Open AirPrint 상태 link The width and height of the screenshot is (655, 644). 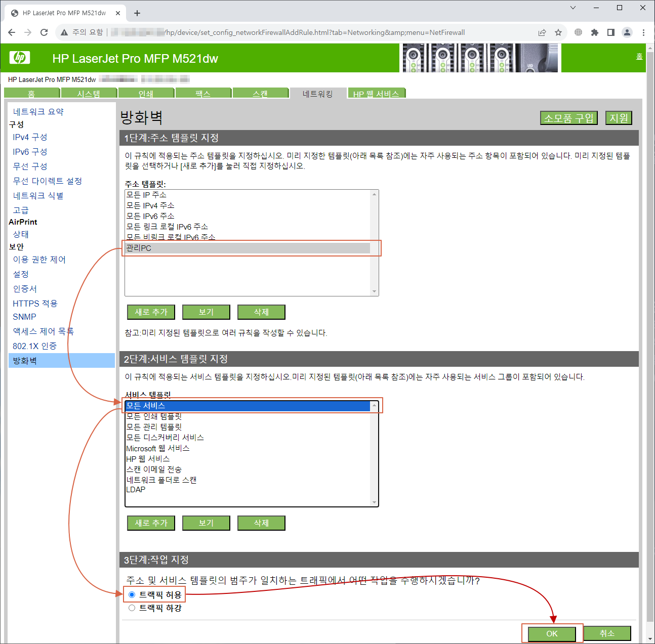21,234
